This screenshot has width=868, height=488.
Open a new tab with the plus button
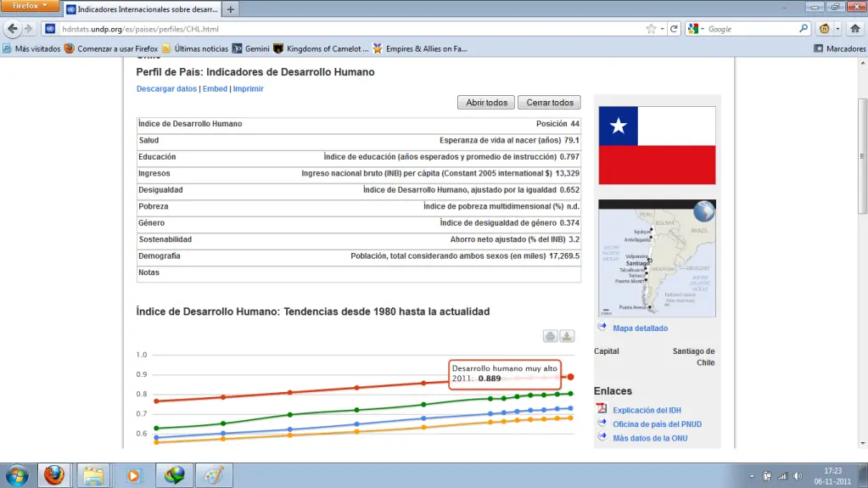(230, 9)
